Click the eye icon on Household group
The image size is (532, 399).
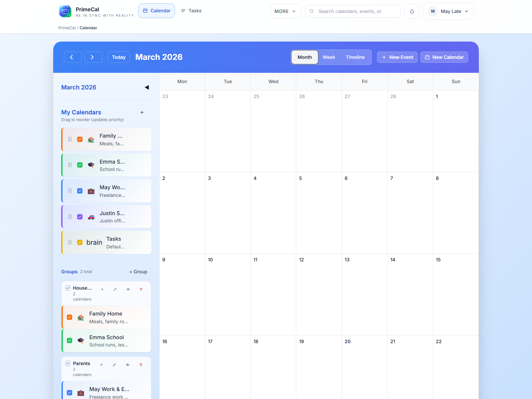[128, 289]
